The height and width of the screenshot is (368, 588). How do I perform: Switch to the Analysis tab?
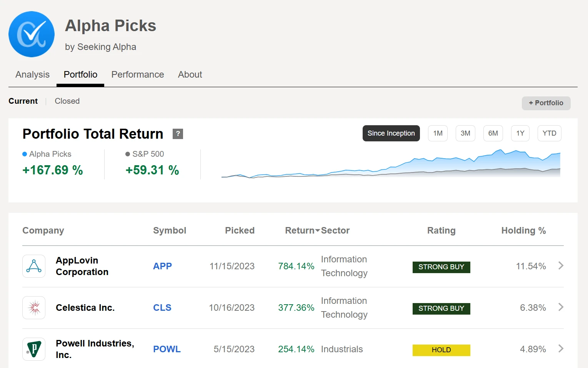pos(32,75)
